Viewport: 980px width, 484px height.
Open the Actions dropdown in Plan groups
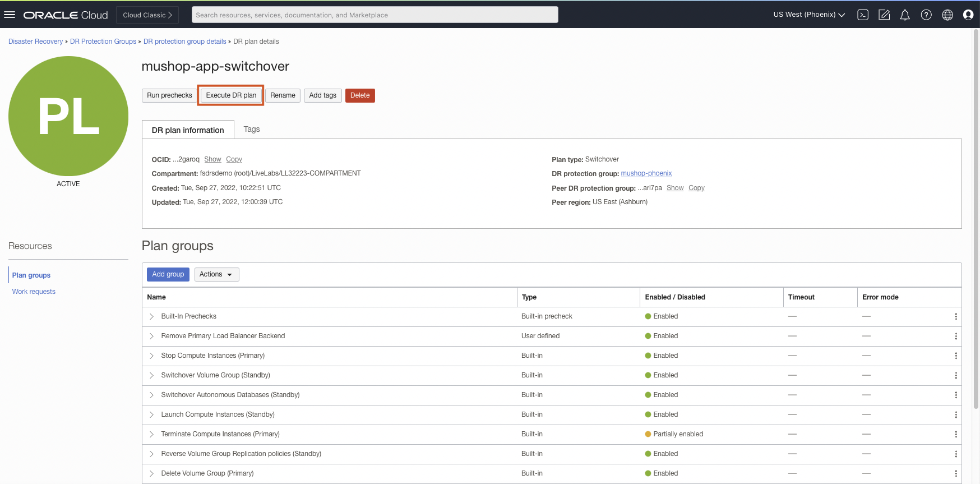tap(216, 274)
